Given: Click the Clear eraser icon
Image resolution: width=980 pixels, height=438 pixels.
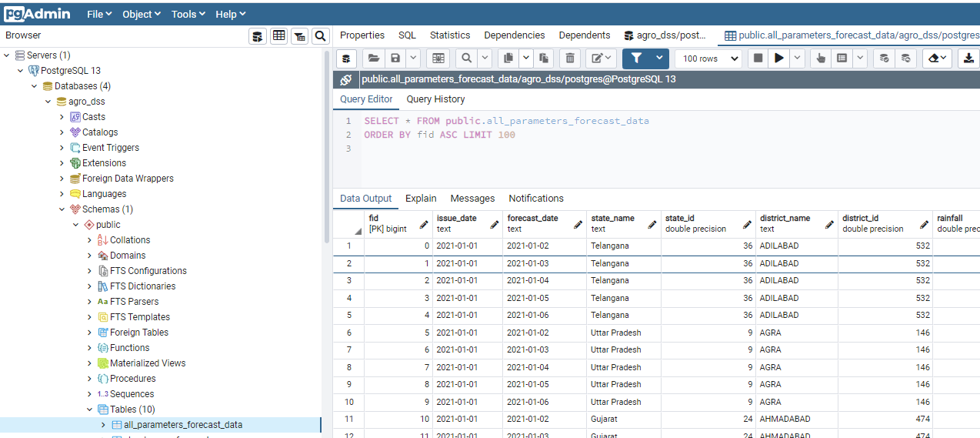Looking at the screenshot, I should pyautogui.click(x=938, y=58).
